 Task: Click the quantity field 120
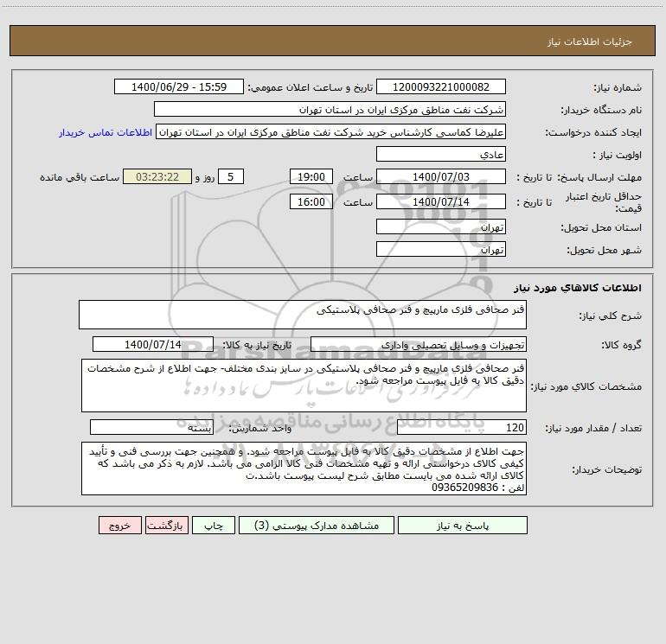[x=462, y=428]
